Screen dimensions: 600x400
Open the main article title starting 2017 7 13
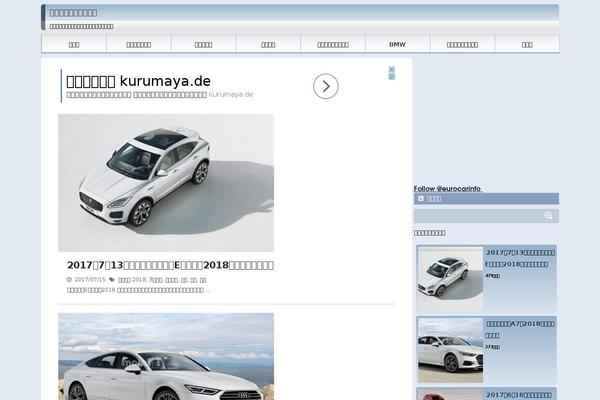coord(170,265)
